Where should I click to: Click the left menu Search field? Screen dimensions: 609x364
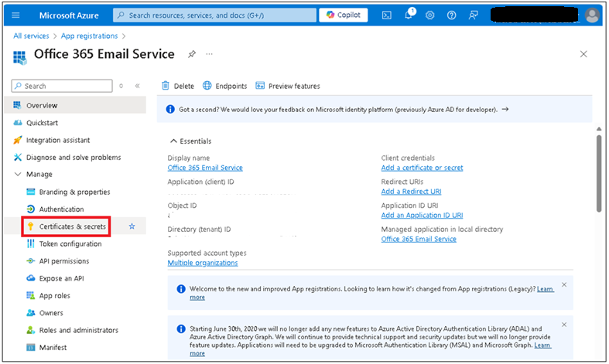[x=62, y=86]
